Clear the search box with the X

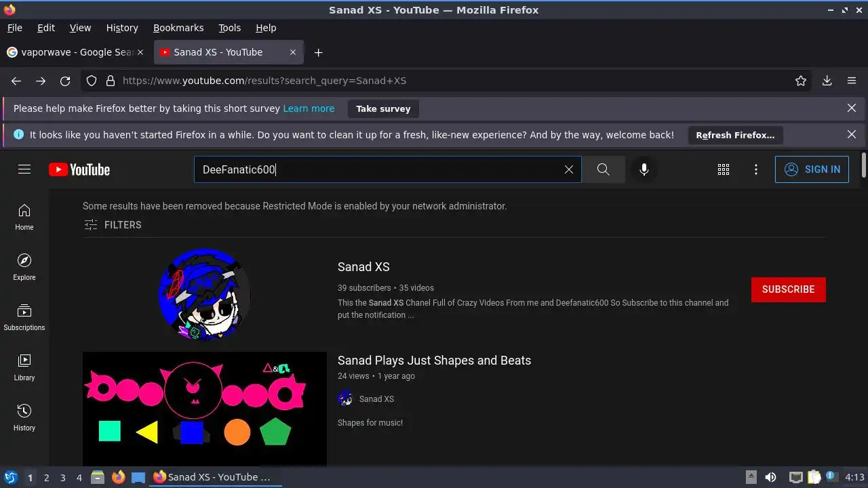(x=569, y=169)
